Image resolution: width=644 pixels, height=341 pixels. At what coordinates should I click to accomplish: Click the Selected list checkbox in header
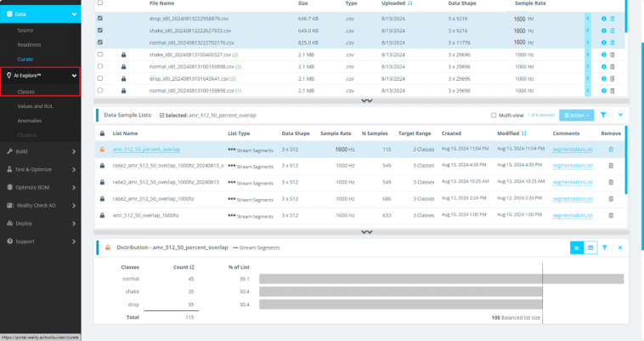tap(161, 116)
